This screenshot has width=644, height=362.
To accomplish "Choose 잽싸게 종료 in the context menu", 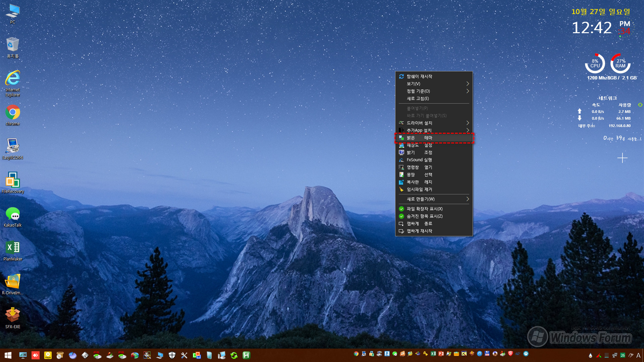I will pos(434,224).
